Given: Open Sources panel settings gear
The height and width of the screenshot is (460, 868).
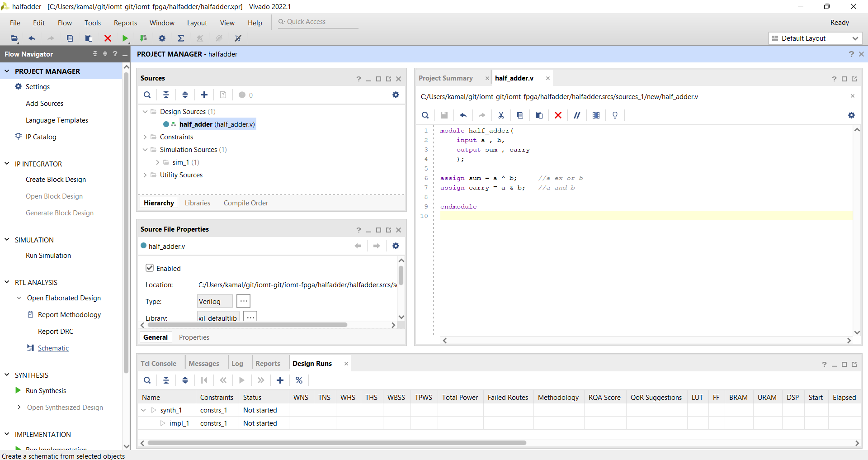Looking at the screenshot, I should pos(396,95).
